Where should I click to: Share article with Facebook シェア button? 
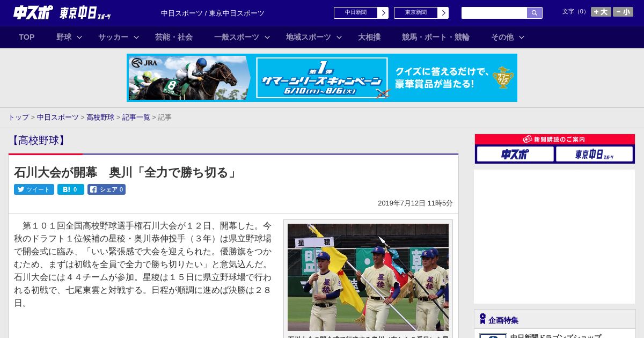107,189
